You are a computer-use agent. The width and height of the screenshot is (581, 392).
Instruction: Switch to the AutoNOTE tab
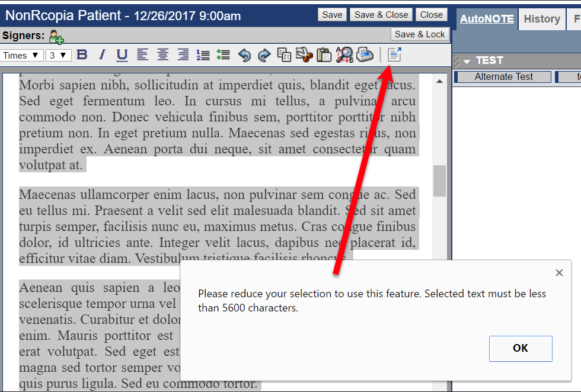[x=487, y=19]
